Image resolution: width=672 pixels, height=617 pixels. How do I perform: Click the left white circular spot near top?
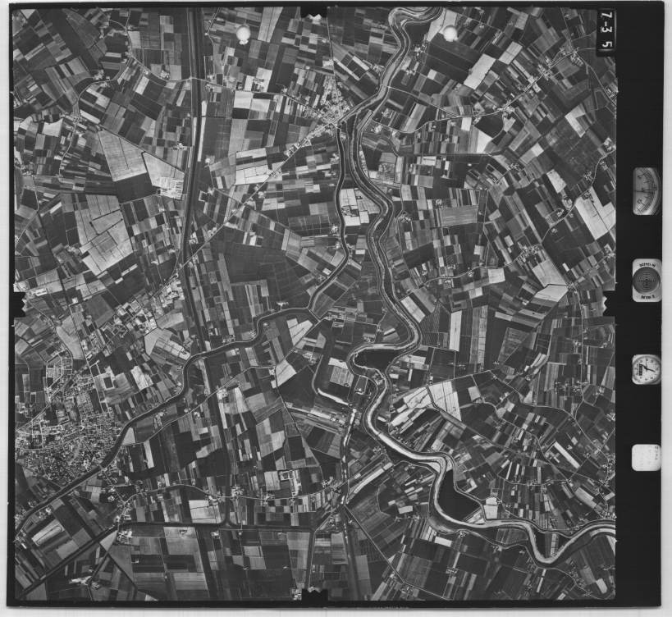click(x=244, y=33)
